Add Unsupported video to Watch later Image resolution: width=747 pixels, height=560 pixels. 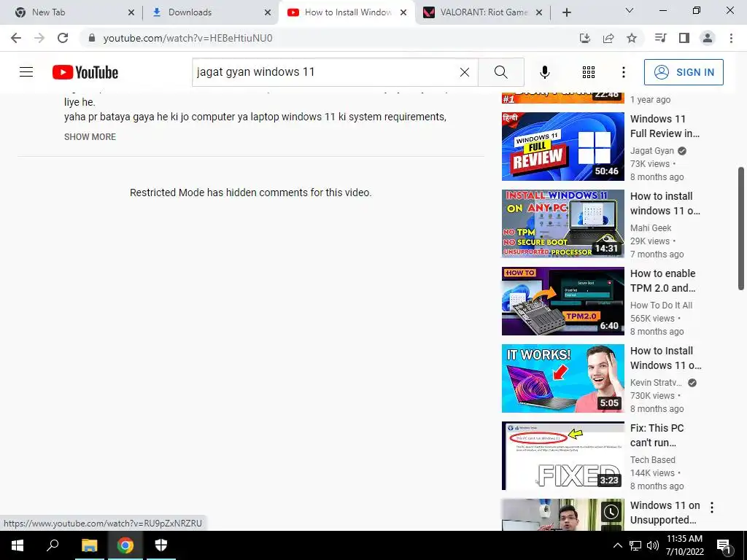(611, 512)
